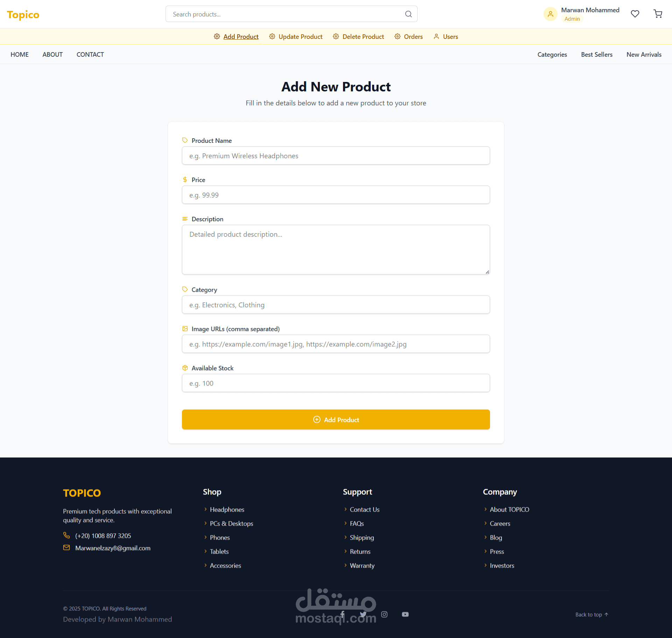Focus the Available Stock input
The width and height of the screenshot is (672, 638).
coord(336,383)
